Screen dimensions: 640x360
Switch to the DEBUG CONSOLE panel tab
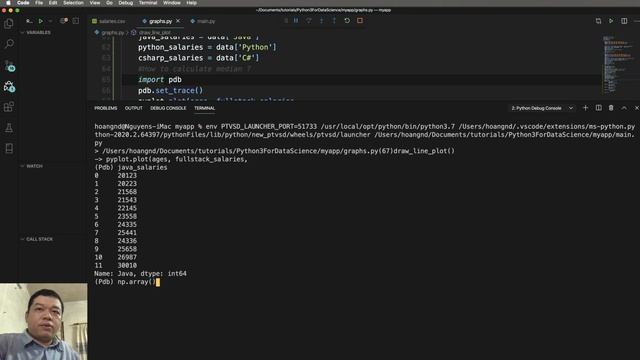pyautogui.click(x=168, y=108)
